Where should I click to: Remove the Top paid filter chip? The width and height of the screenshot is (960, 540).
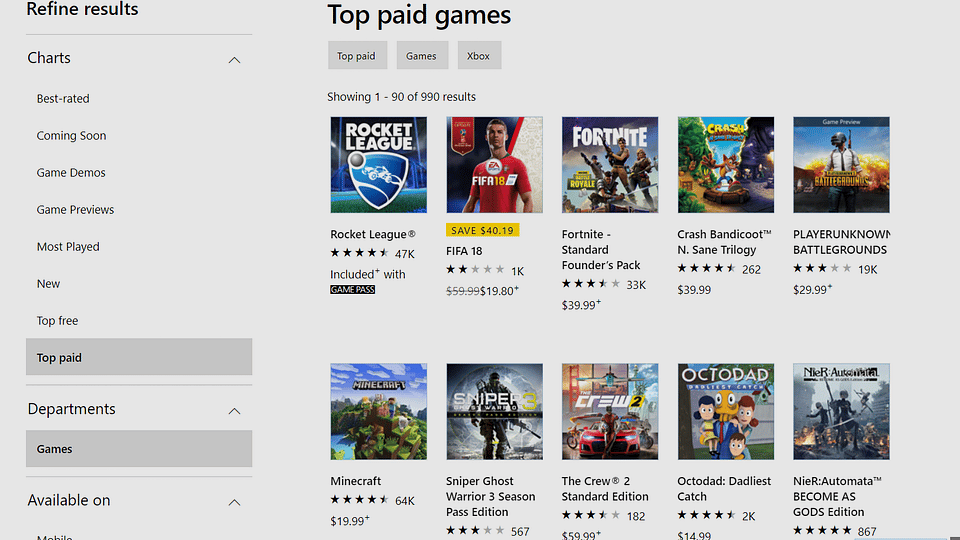pos(357,55)
